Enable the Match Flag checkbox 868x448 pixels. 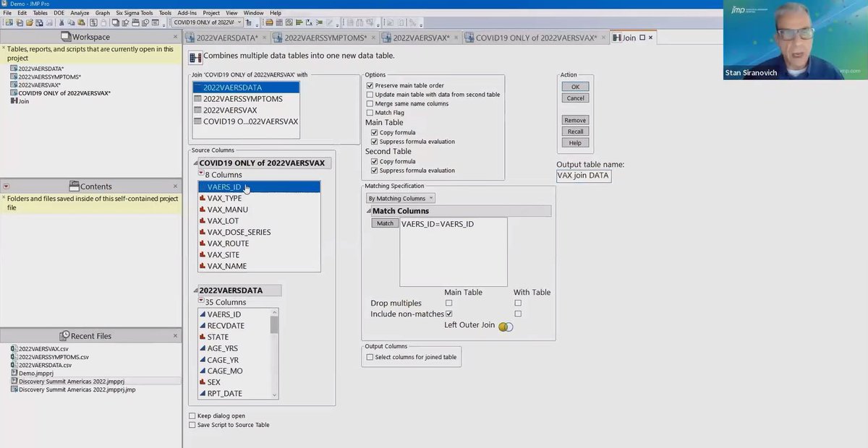coord(370,113)
